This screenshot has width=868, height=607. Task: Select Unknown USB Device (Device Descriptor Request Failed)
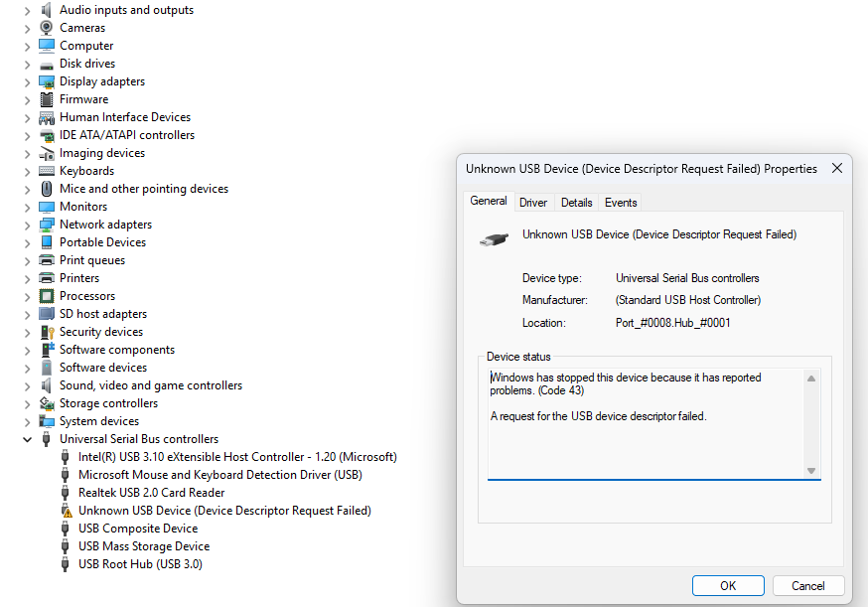[224, 511]
